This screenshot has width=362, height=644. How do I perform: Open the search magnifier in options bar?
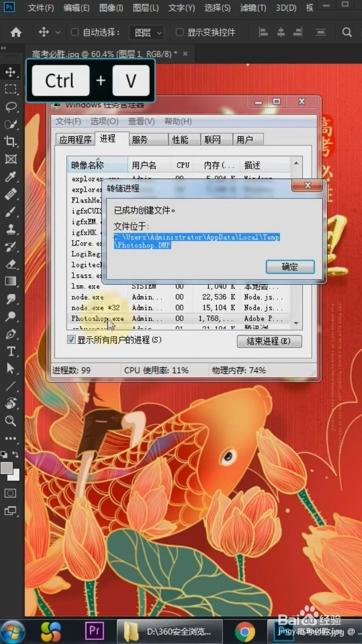pyautogui.click(x=347, y=32)
